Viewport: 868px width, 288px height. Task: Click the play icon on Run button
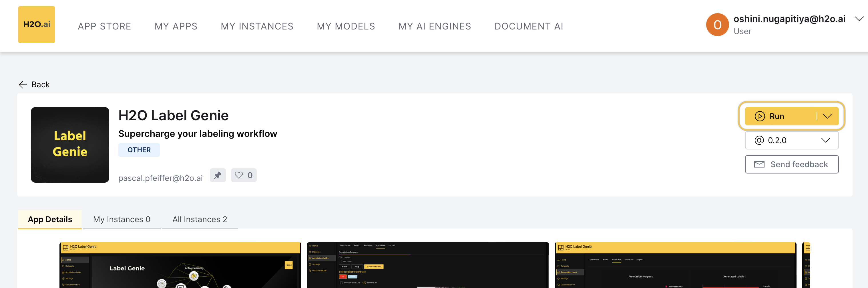click(x=759, y=116)
